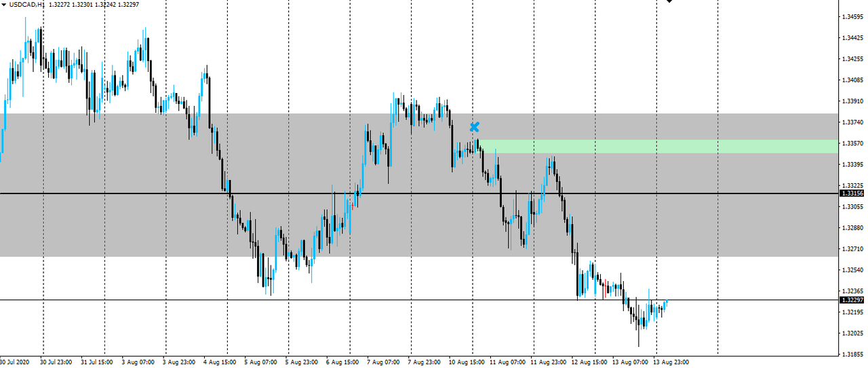Viewport: 868px width, 368px height.
Task: Click the USDCAD,H1 chart title
Action: tap(27, 4)
